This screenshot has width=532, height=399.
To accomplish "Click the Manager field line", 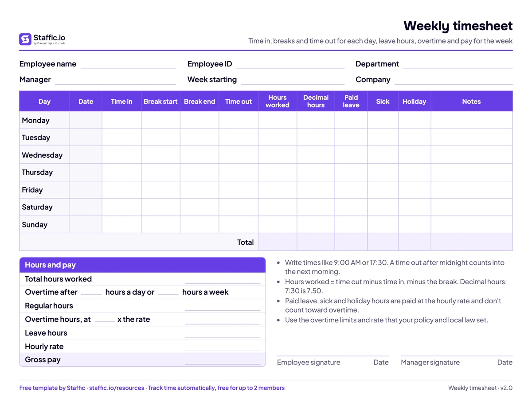I will pyautogui.click(x=116, y=80).
